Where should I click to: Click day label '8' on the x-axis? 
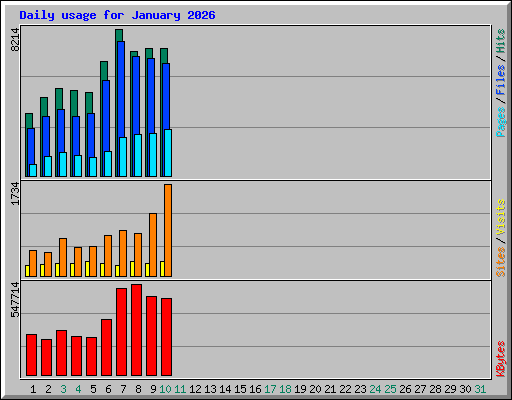pos(138,389)
